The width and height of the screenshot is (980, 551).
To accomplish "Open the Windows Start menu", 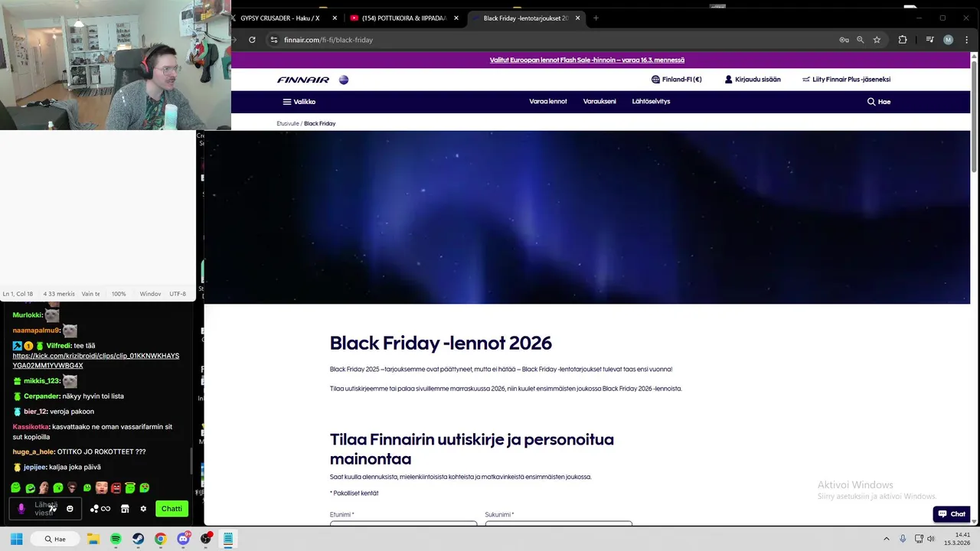I will point(16,539).
